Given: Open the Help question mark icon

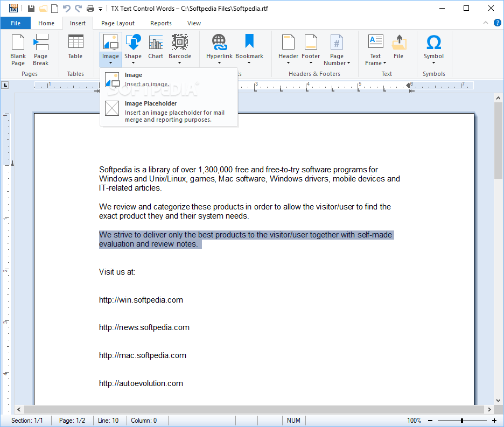Looking at the screenshot, I should coord(497,23).
